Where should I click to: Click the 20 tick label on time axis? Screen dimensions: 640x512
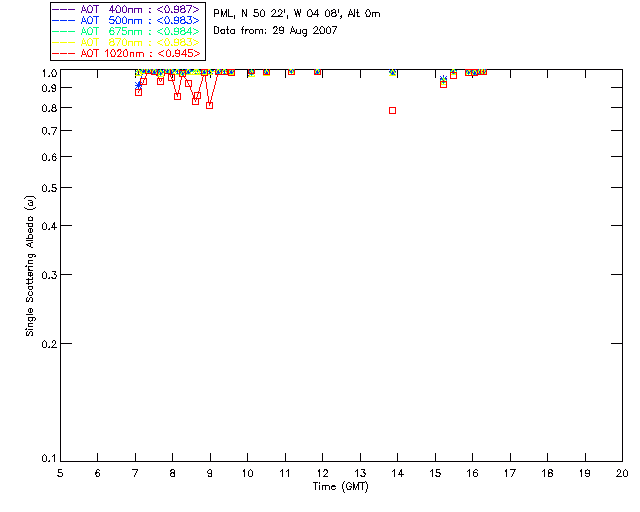click(622, 473)
